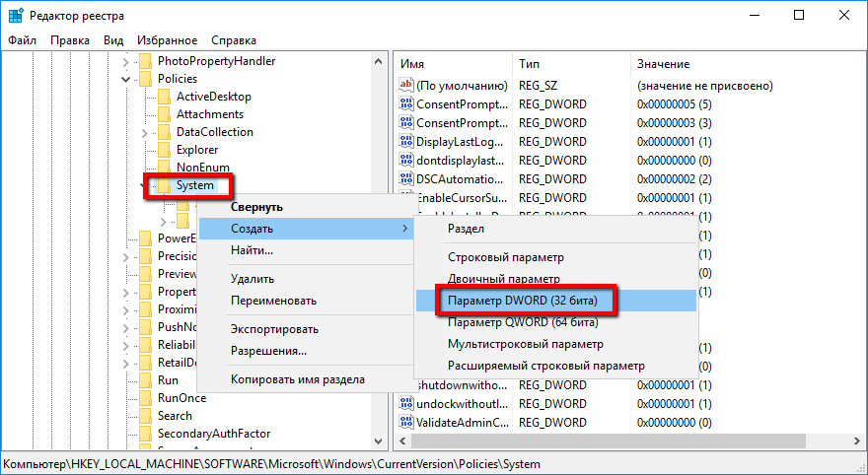Expand the DataCollection tree node

click(x=144, y=133)
